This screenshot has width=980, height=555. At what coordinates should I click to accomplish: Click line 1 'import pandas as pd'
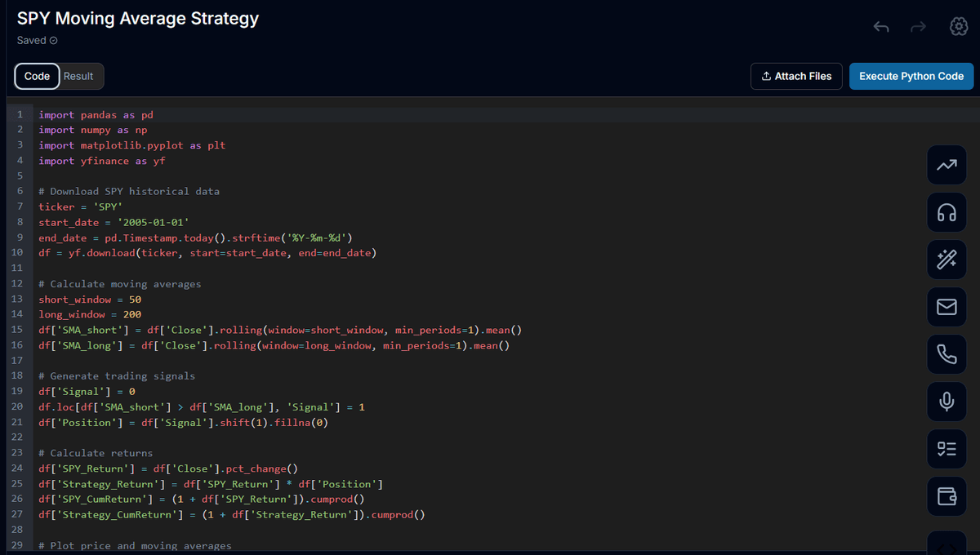(96, 115)
